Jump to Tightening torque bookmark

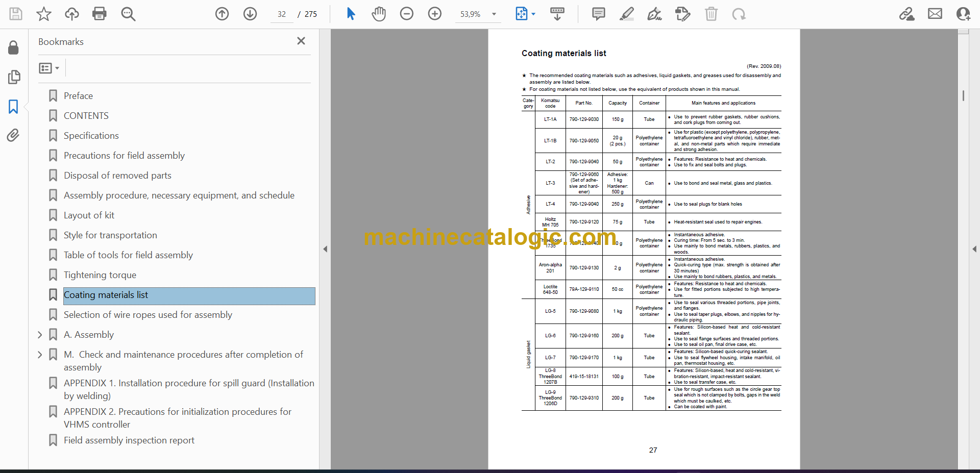(x=100, y=275)
